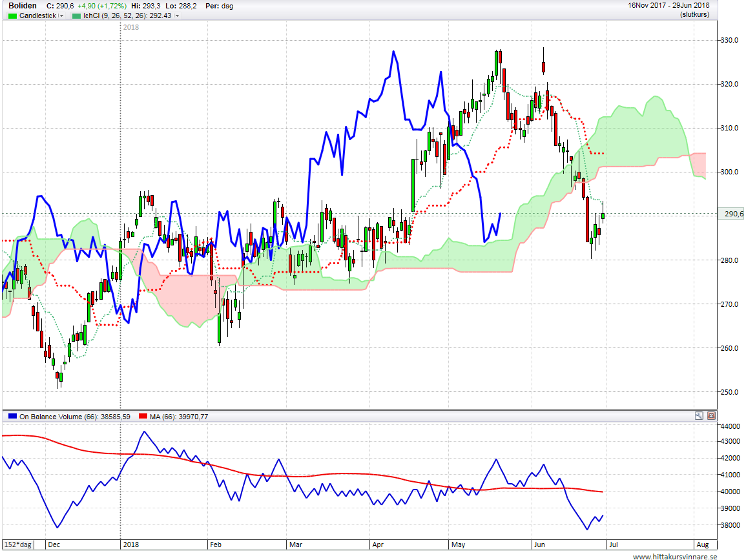This screenshot has width=746, height=560.
Task: Click the '152*dag' period box
Action: click(x=17, y=544)
